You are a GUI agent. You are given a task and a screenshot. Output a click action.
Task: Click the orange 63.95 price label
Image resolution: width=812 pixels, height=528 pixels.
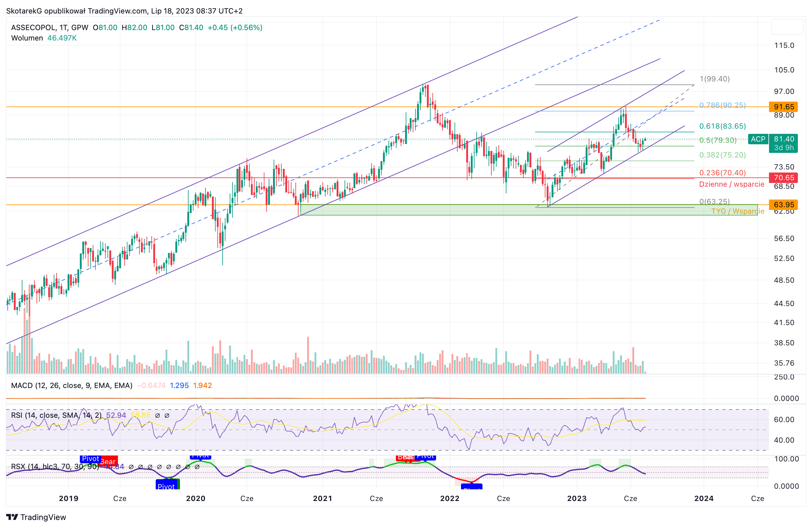pos(783,205)
